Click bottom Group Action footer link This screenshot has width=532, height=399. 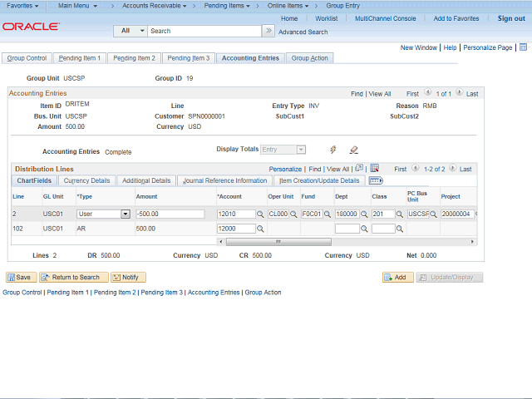coord(263,293)
